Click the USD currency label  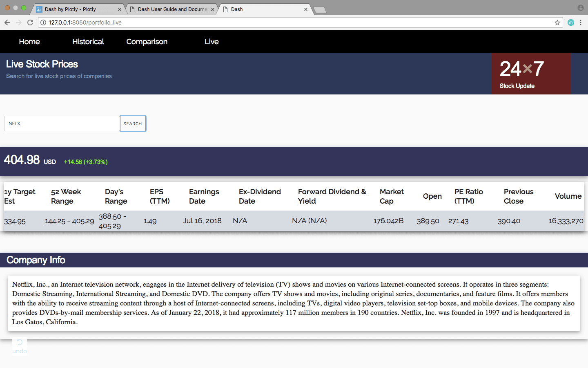50,162
